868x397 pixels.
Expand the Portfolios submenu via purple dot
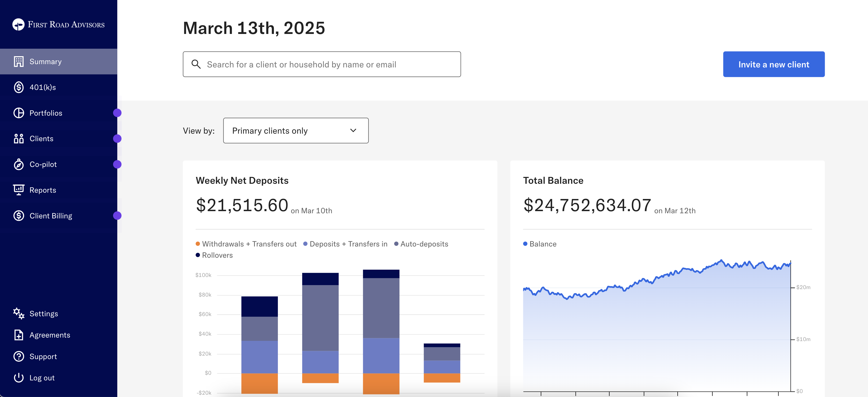pyautogui.click(x=117, y=113)
